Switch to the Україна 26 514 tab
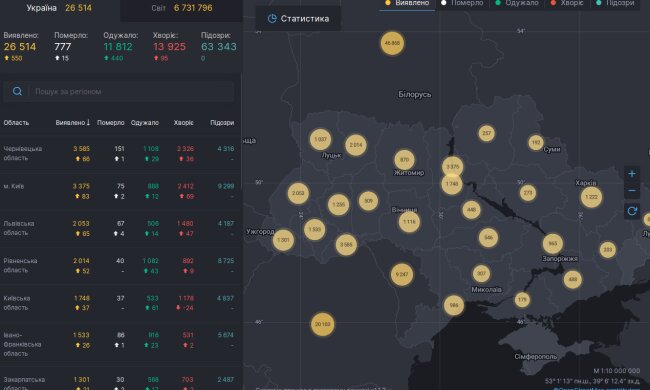This screenshot has width=650, height=390. click(x=59, y=8)
